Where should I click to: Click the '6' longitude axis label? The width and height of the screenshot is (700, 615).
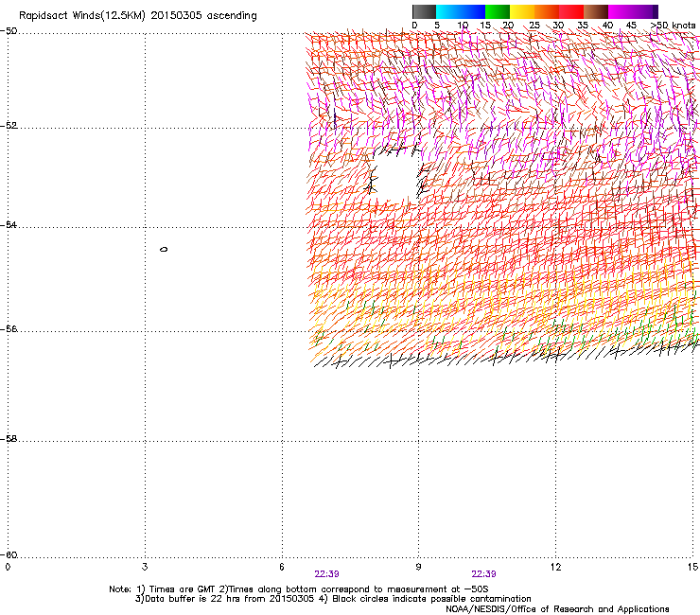(282, 567)
